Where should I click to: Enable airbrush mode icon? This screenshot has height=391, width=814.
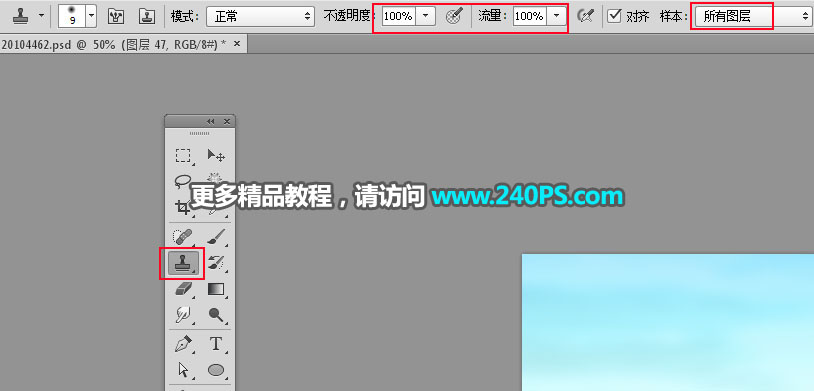tap(586, 17)
